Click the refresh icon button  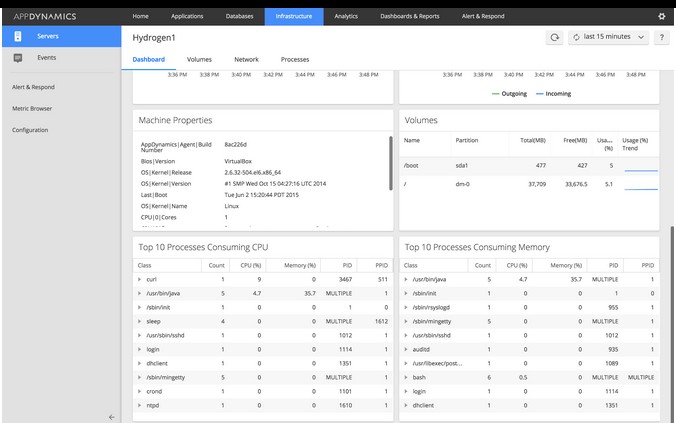(554, 37)
